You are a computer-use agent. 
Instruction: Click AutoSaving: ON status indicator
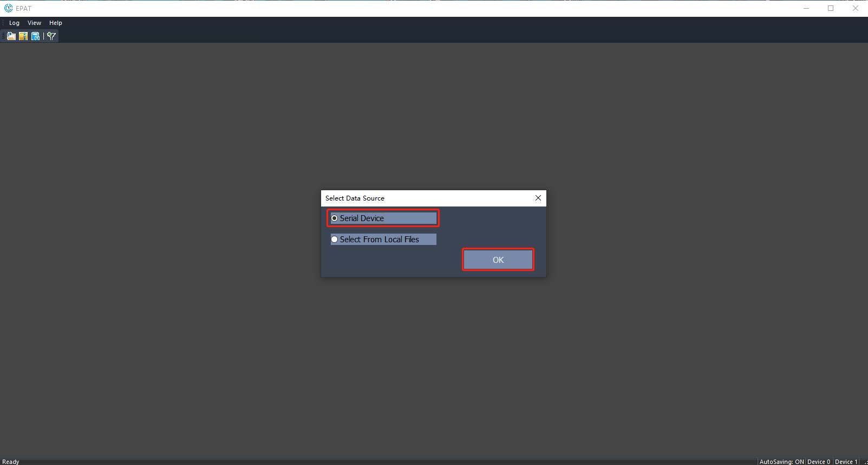pos(781,462)
